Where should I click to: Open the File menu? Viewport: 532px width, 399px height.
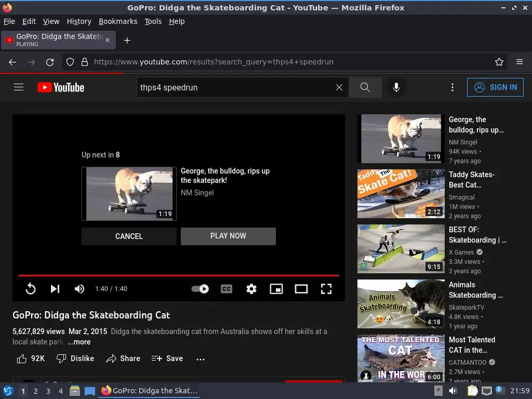click(9, 21)
